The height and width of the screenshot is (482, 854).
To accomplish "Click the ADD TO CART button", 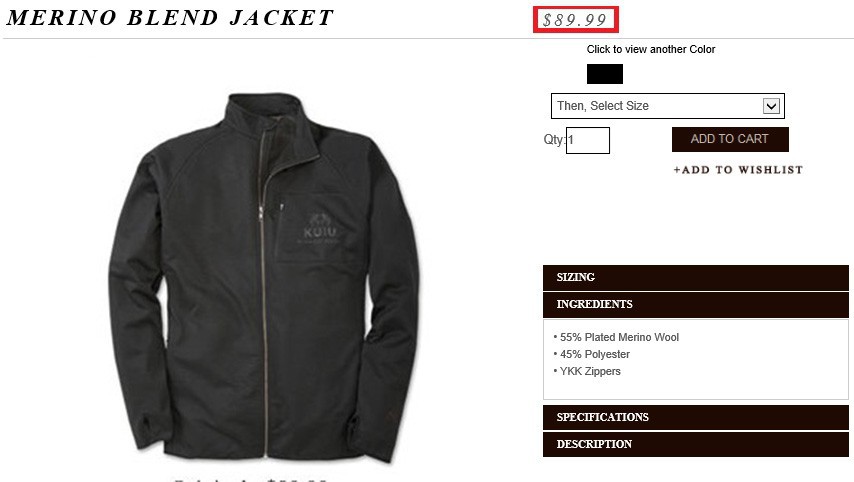I will point(730,139).
